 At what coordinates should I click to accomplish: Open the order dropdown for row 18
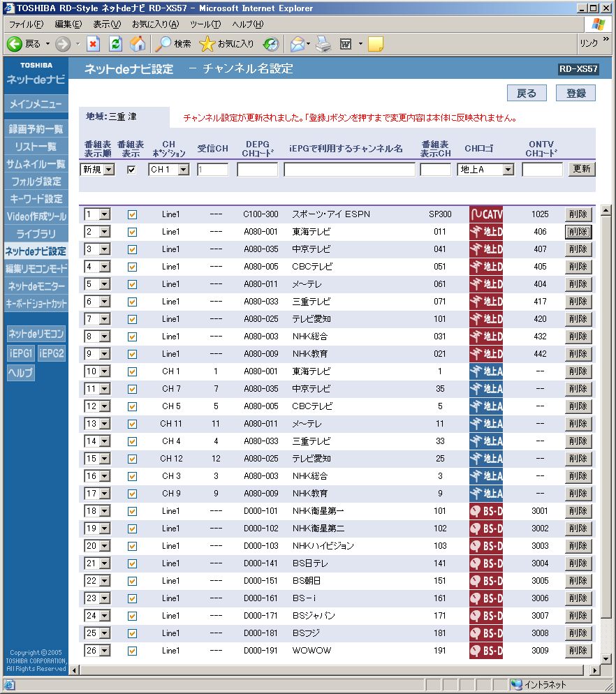(x=97, y=511)
